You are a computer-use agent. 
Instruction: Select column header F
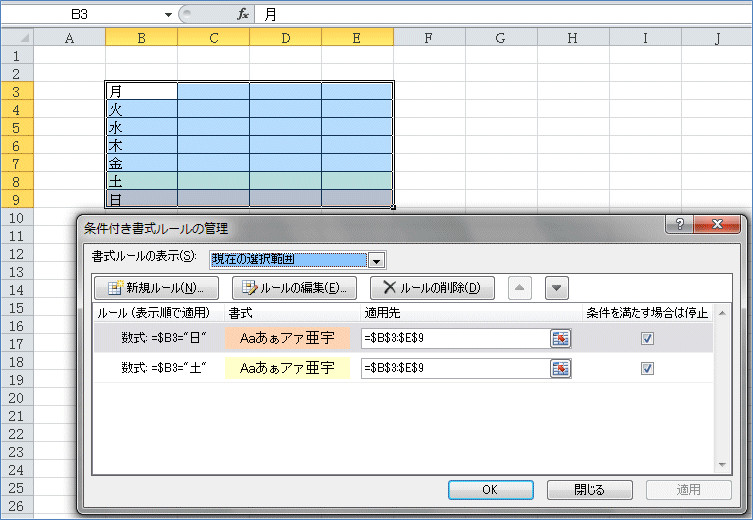[x=429, y=37]
